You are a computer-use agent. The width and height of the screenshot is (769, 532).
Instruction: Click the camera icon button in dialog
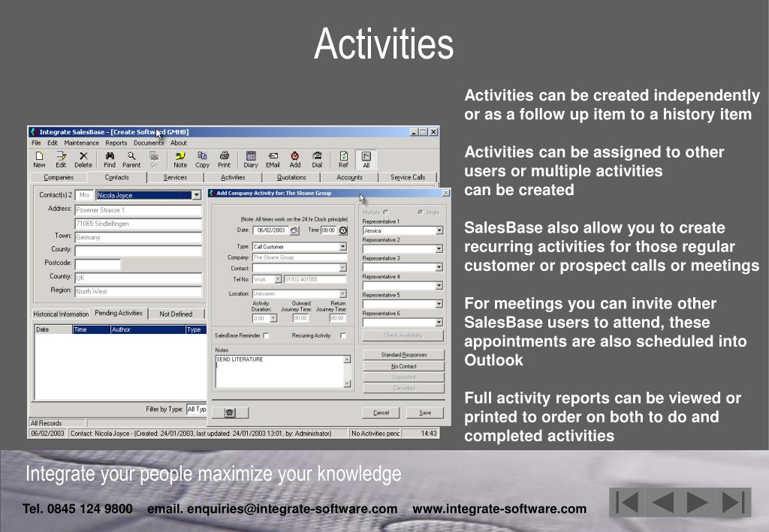(230, 413)
